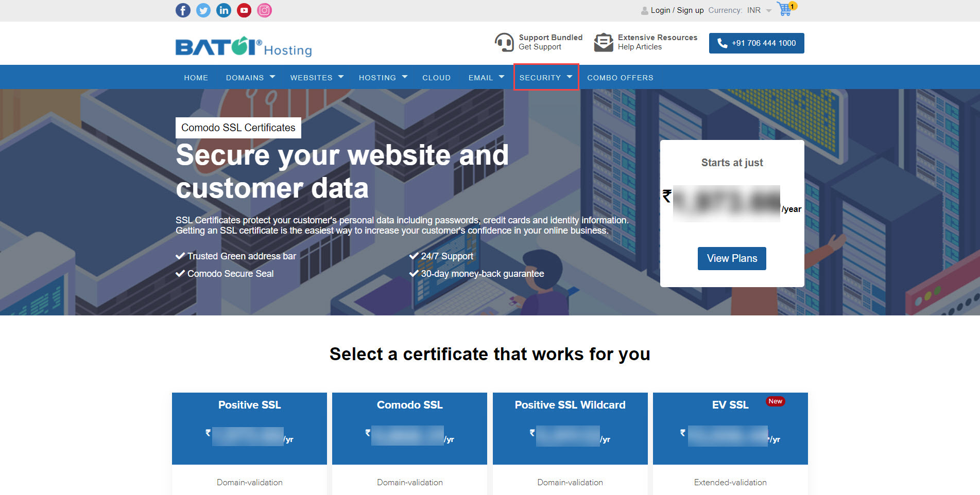Viewport: 980px width, 495px height.
Task: Click the Comodo Secure Seal text
Action: click(x=230, y=274)
